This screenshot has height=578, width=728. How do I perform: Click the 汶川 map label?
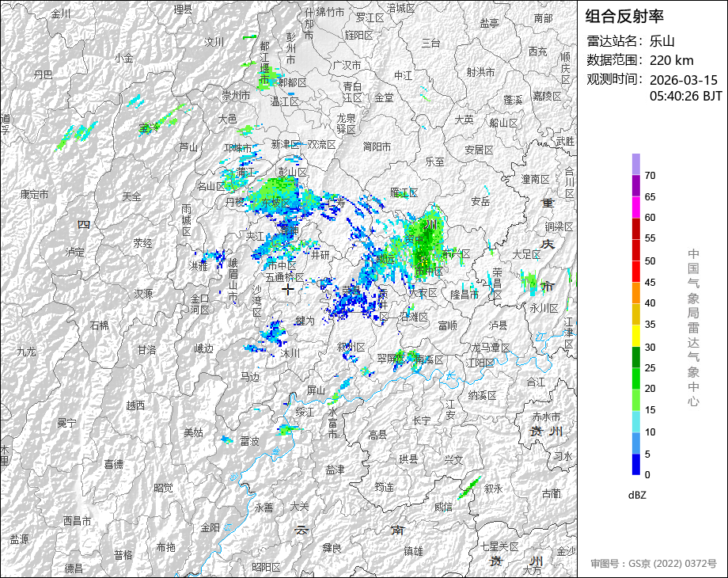click(x=214, y=42)
